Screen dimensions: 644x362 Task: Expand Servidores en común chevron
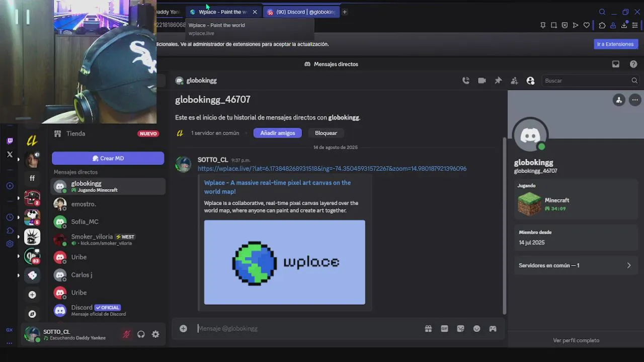(x=629, y=265)
